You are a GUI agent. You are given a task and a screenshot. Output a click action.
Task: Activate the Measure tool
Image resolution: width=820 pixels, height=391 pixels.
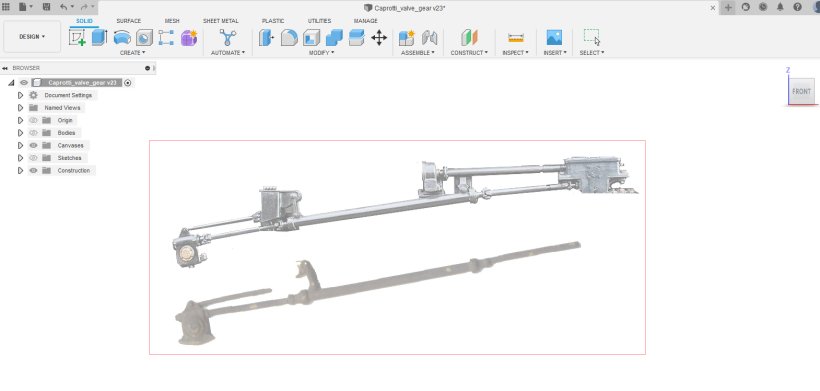[x=516, y=38]
